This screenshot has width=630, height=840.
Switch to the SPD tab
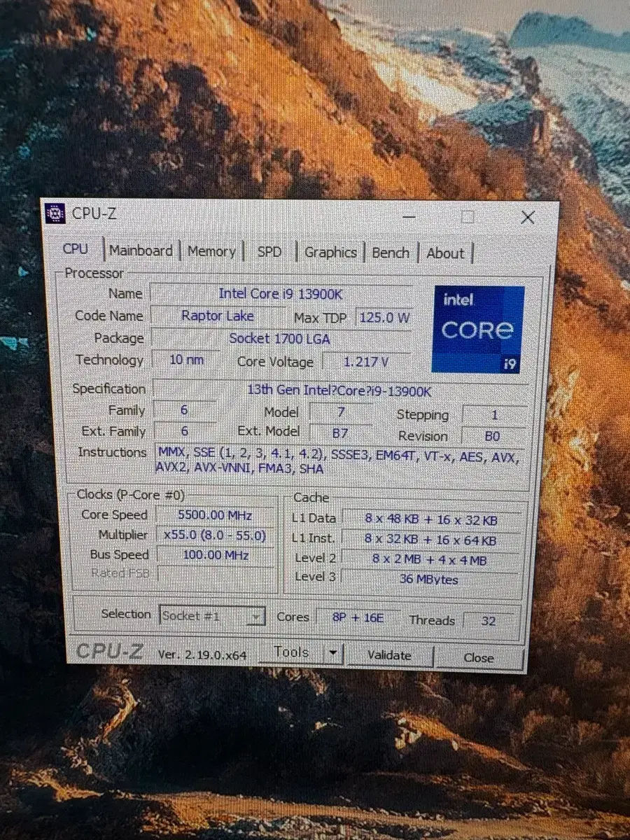point(269,252)
